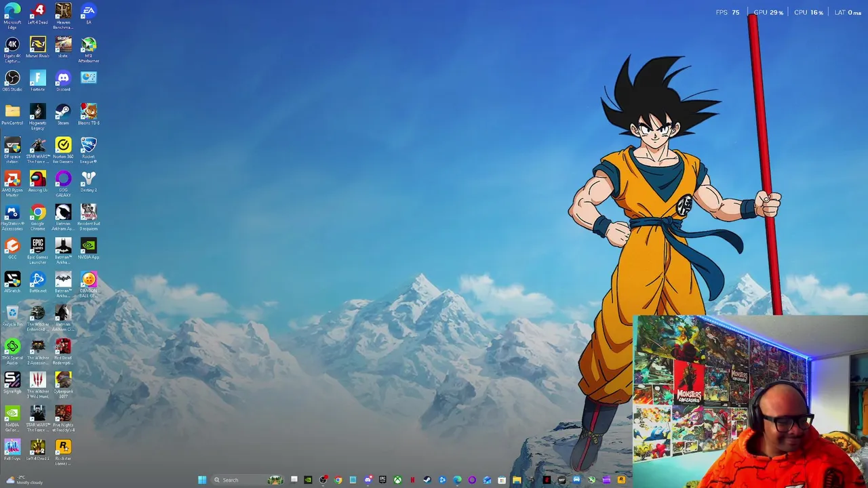The width and height of the screenshot is (868, 488).
Task: Select the GCC desktop icon
Action: (x=12, y=249)
